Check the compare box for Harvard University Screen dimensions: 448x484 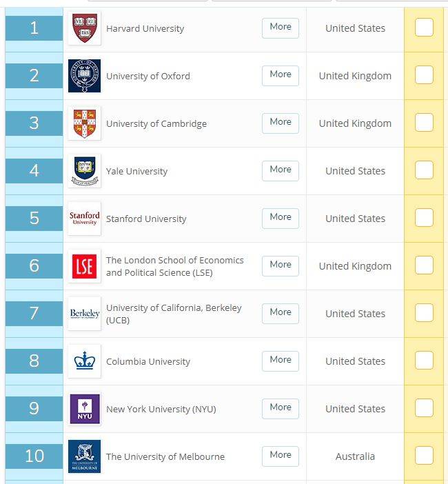pos(424,27)
